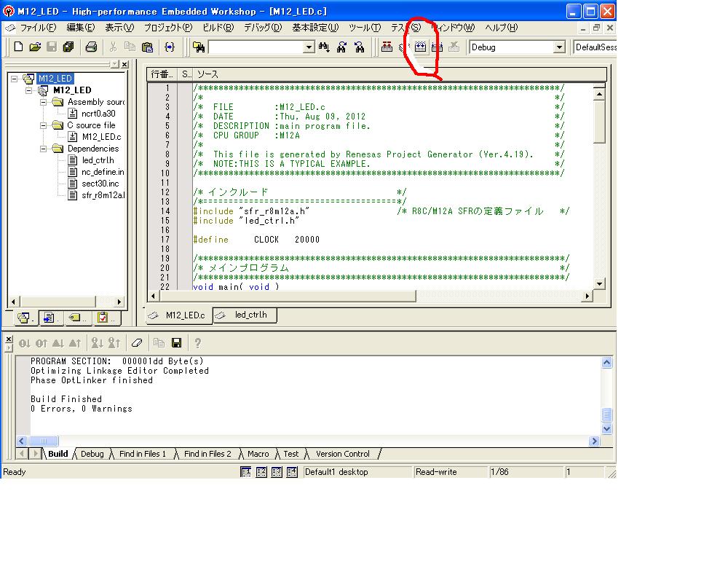Click the help question mark in output toolbar
The width and height of the screenshot is (728, 574).
197,343
